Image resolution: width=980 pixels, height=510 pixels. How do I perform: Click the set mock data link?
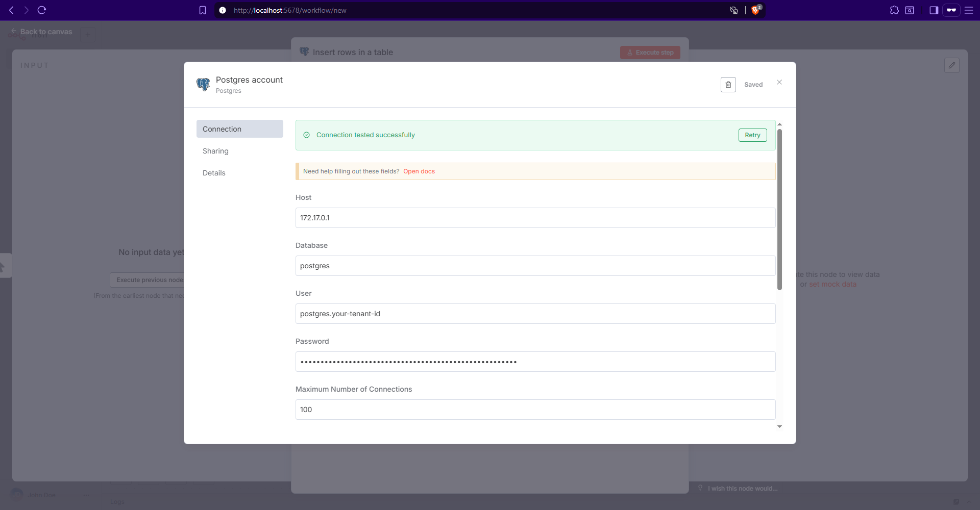(x=832, y=285)
